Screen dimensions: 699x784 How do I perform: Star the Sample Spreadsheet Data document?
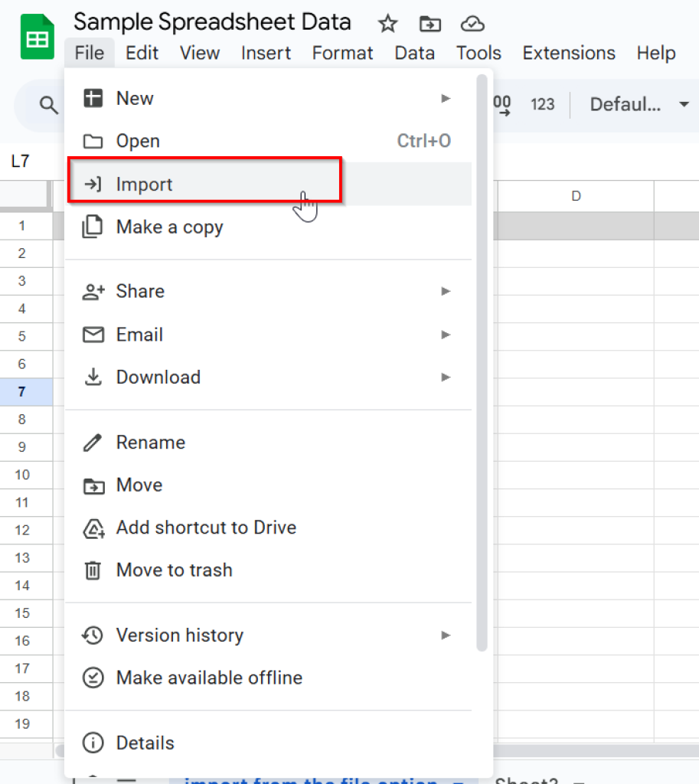pyautogui.click(x=387, y=24)
